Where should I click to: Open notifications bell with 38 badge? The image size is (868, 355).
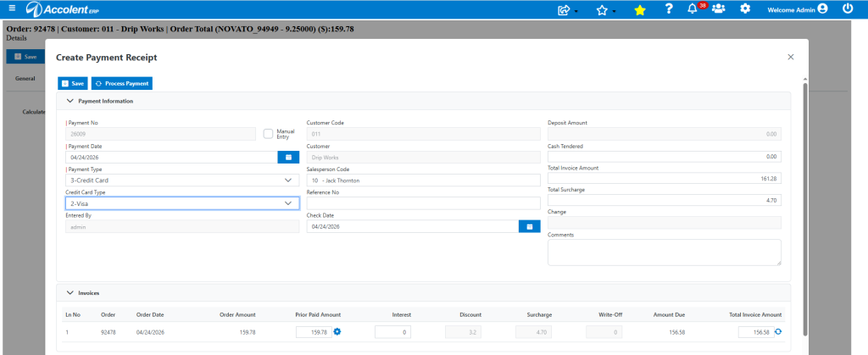click(696, 8)
